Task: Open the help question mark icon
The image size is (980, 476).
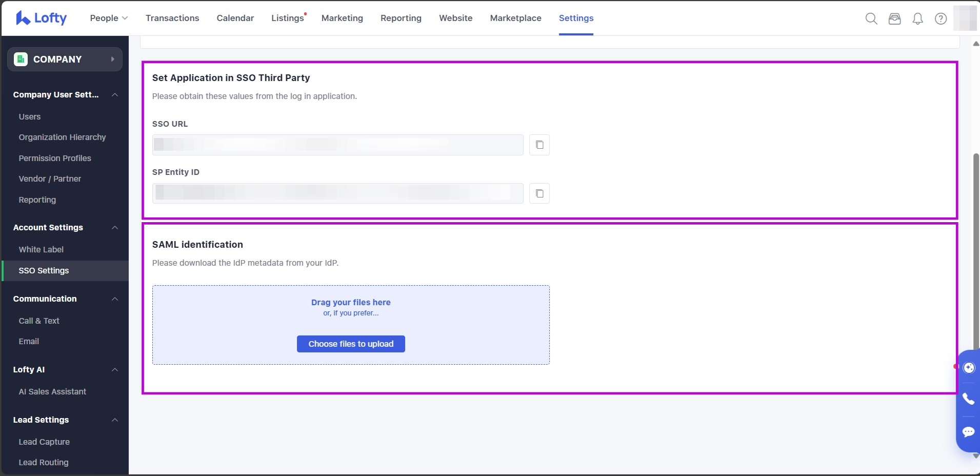Action: click(941, 19)
